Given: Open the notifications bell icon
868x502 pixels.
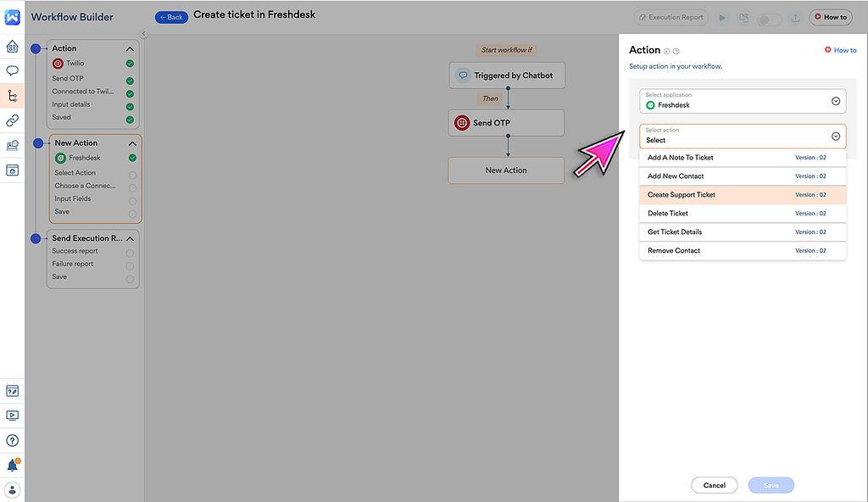Looking at the screenshot, I should [12, 465].
